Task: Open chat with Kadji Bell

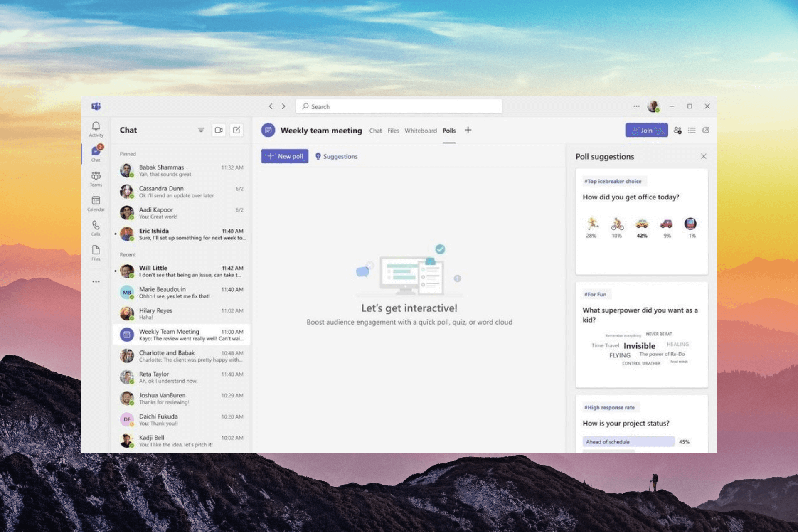Action: pos(182,441)
